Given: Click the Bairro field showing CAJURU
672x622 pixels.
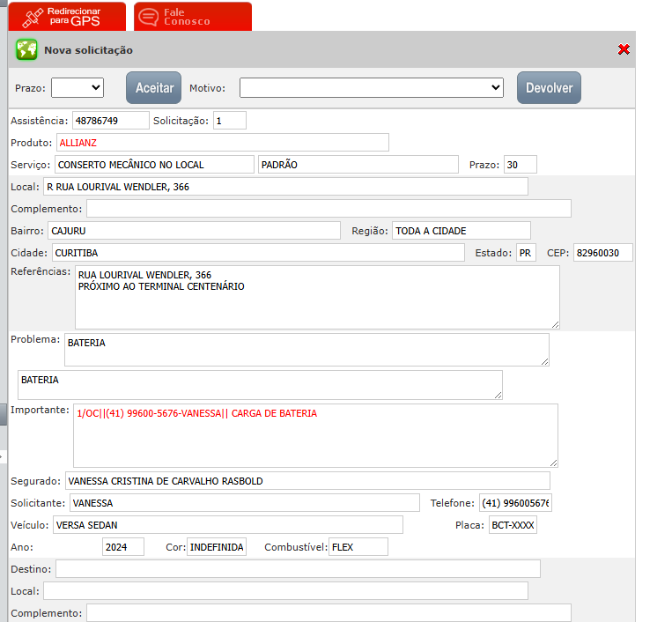Looking at the screenshot, I should [194, 231].
